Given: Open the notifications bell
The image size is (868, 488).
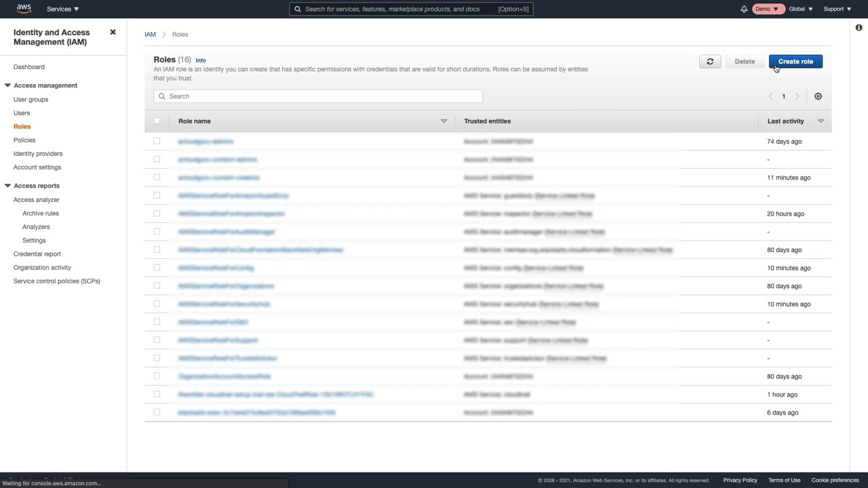Looking at the screenshot, I should tap(744, 9).
